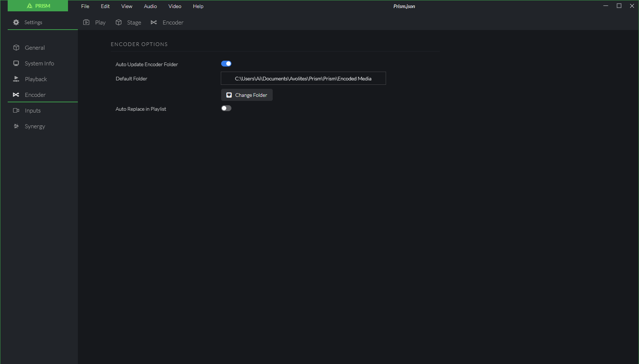
Task: Open the Help menu
Action: coord(198,6)
